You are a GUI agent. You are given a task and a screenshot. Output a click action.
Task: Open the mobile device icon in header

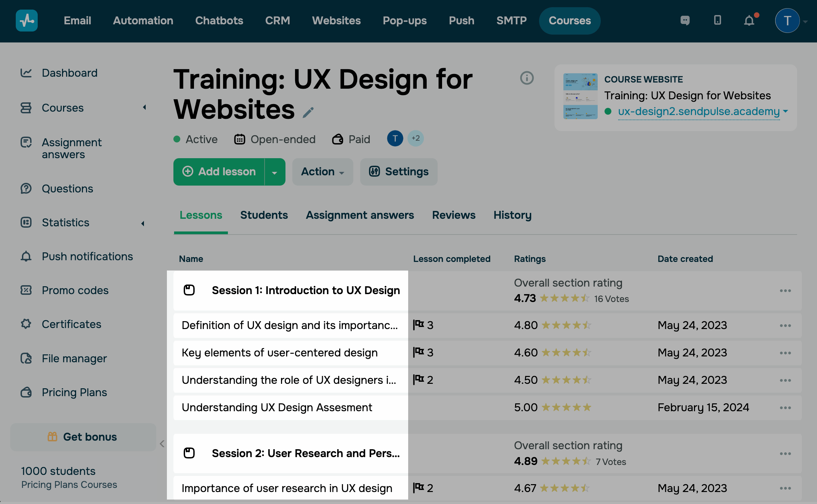pyautogui.click(x=717, y=21)
